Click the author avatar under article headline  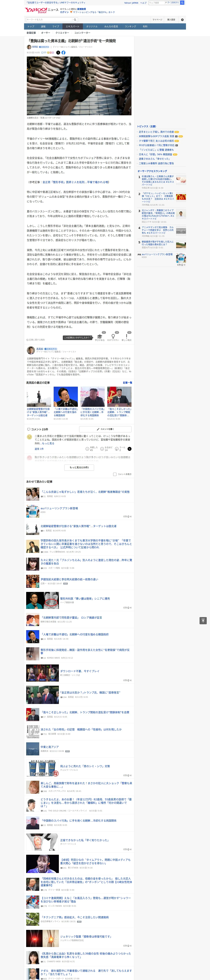(x=29, y=47)
